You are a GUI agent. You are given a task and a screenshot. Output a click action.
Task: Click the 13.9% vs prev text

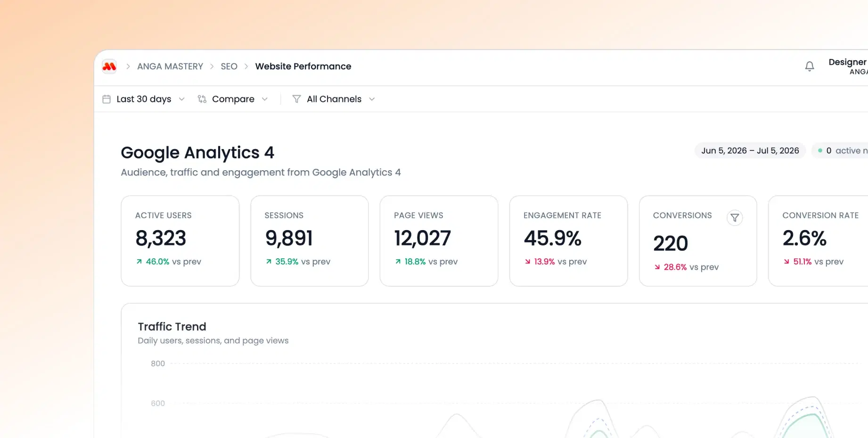(x=560, y=262)
